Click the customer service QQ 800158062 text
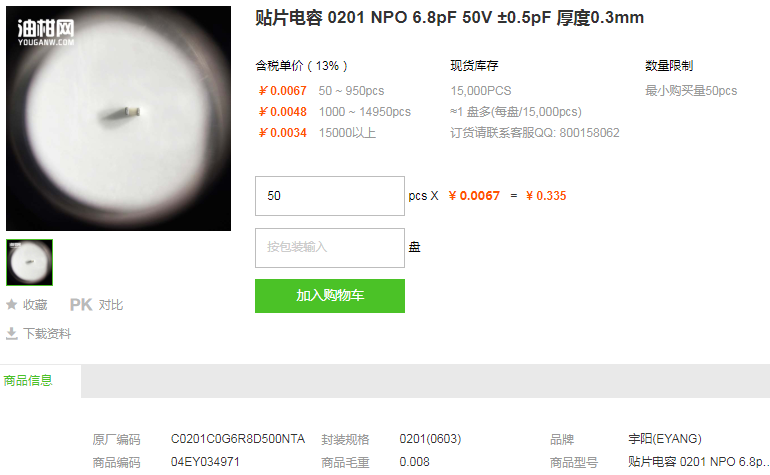The width and height of the screenshot is (770, 475). click(535, 133)
